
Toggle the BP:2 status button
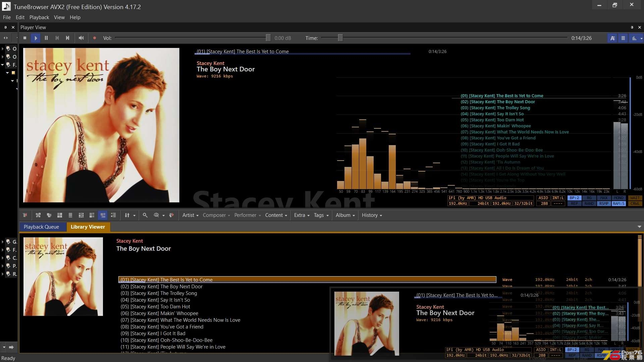click(x=575, y=198)
